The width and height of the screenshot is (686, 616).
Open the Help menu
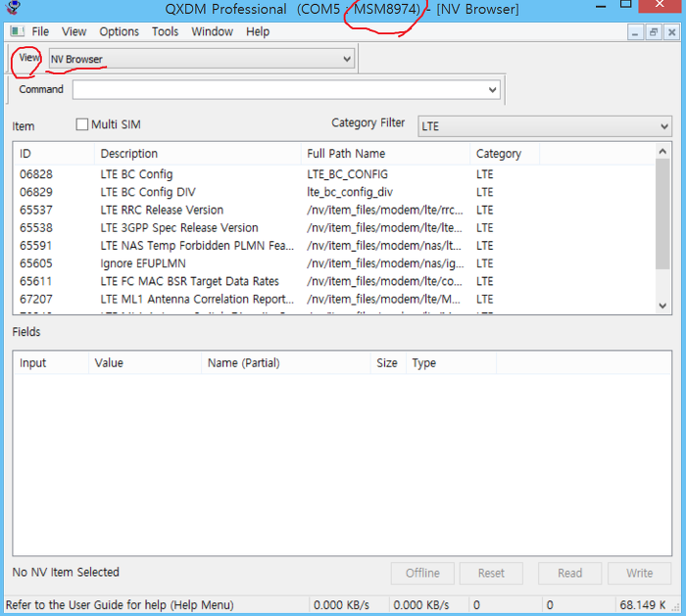[258, 32]
